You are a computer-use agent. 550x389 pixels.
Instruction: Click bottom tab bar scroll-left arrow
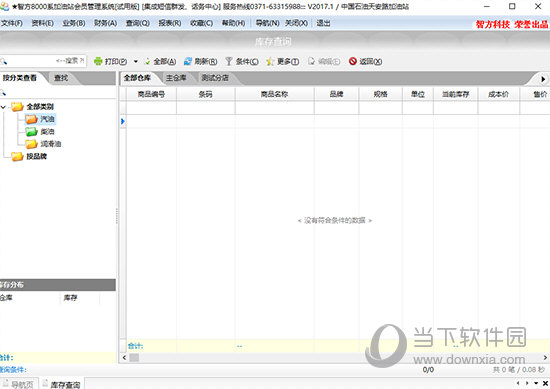coord(518,383)
